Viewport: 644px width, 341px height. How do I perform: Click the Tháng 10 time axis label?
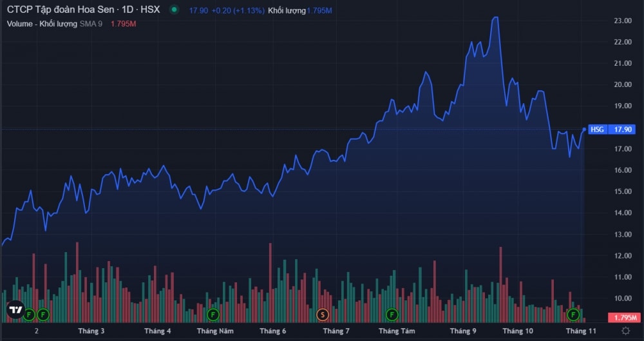[518, 331]
